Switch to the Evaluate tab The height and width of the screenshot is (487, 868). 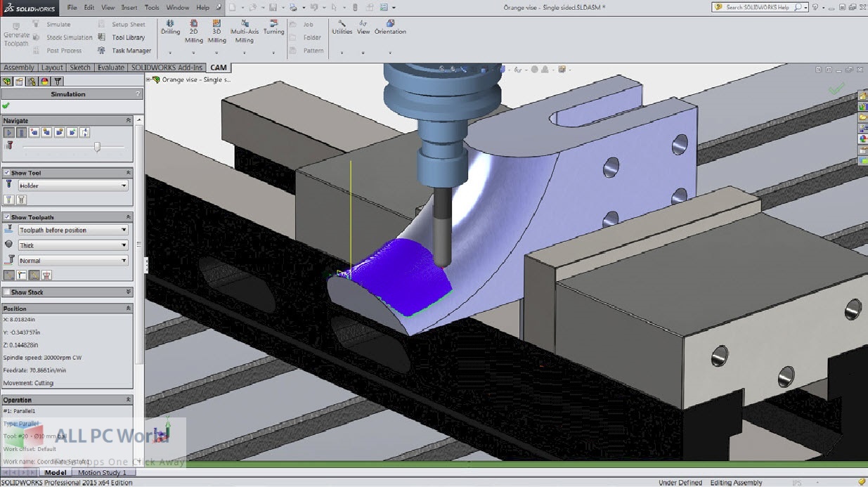click(111, 67)
